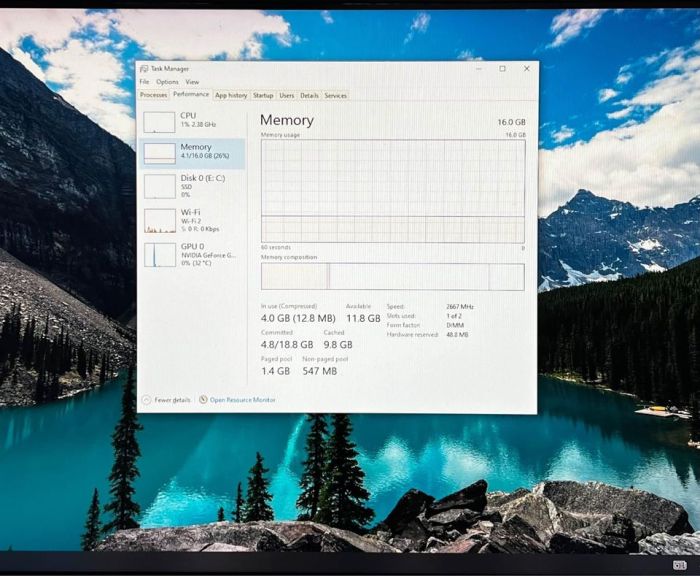Select Disk 0 (E: C:) entry
Viewport: 700px width, 576px height.
192,186
